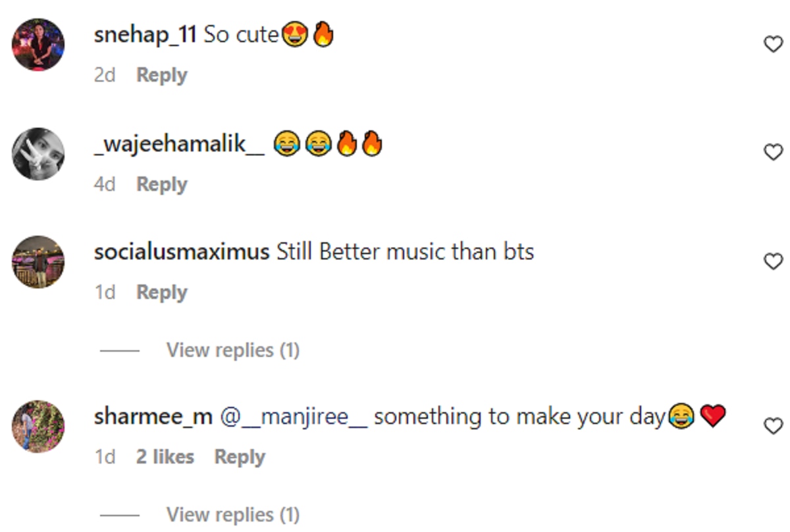Open sharmee_m's profile picture
The image size is (790, 532).
pos(38,426)
